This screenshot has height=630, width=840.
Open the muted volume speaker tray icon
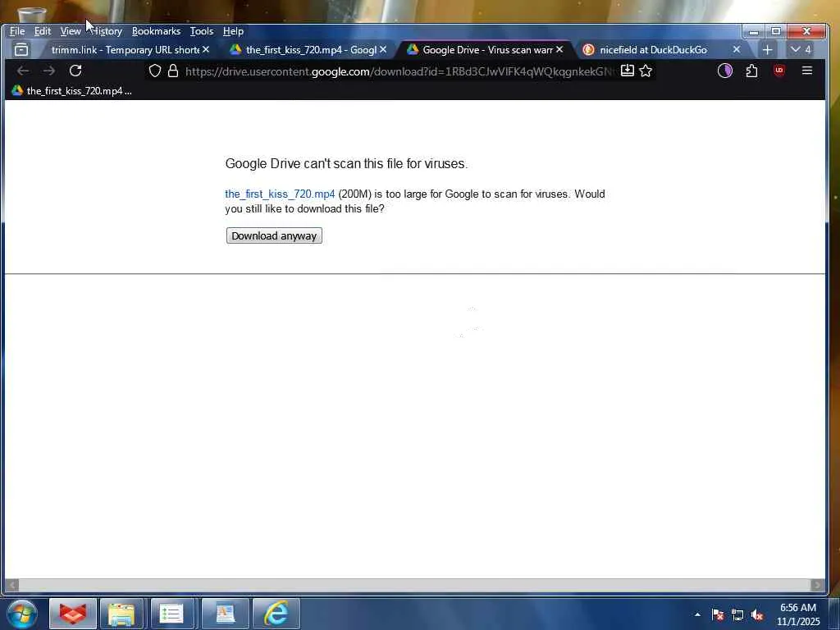pos(757,614)
